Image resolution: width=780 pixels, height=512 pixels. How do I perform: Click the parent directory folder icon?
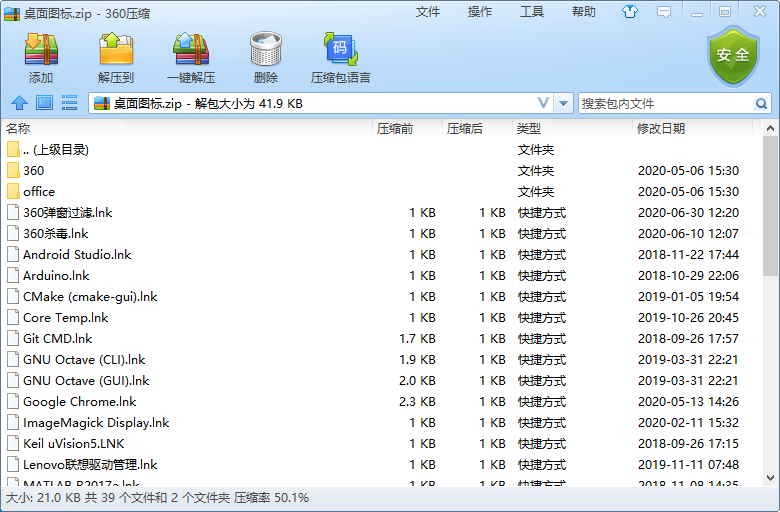click(x=13, y=149)
